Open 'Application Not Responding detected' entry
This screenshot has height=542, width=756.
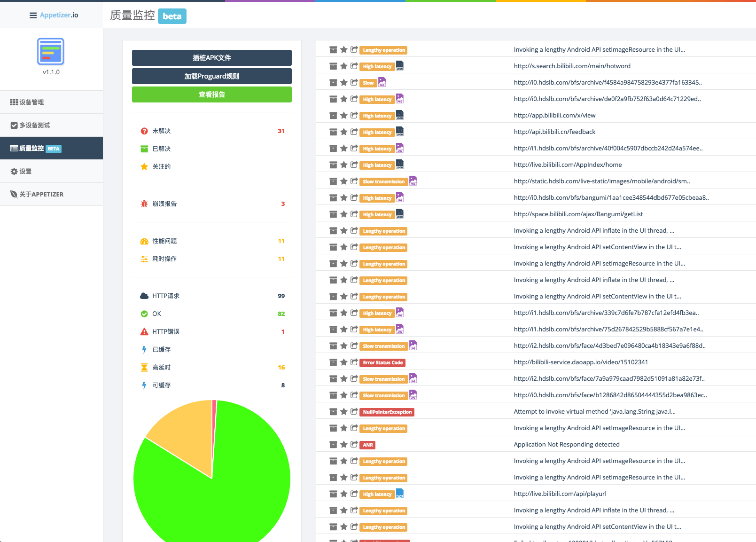click(567, 444)
